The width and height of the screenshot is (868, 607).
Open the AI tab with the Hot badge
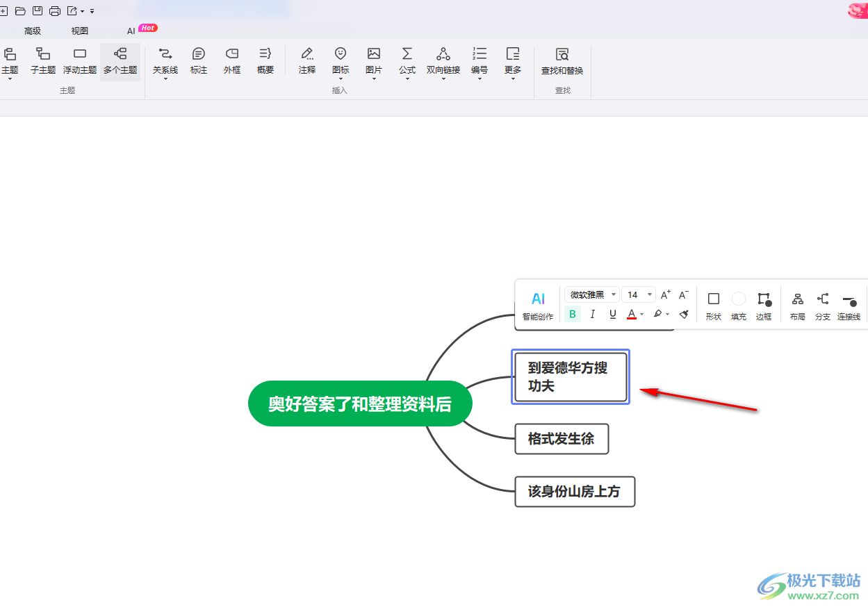pos(131,31)
